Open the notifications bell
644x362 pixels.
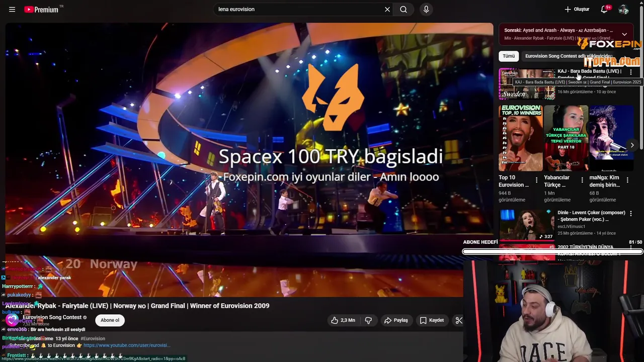[605, 10]
